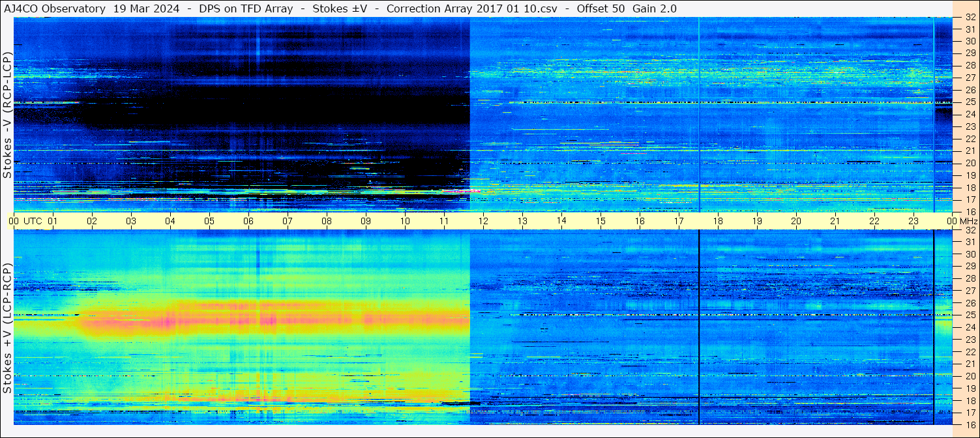Image resolution: width=980 pixels, height=438 pixels.
Task: Click 25 MHz label in Stokes -V panel
Action: 970,102
